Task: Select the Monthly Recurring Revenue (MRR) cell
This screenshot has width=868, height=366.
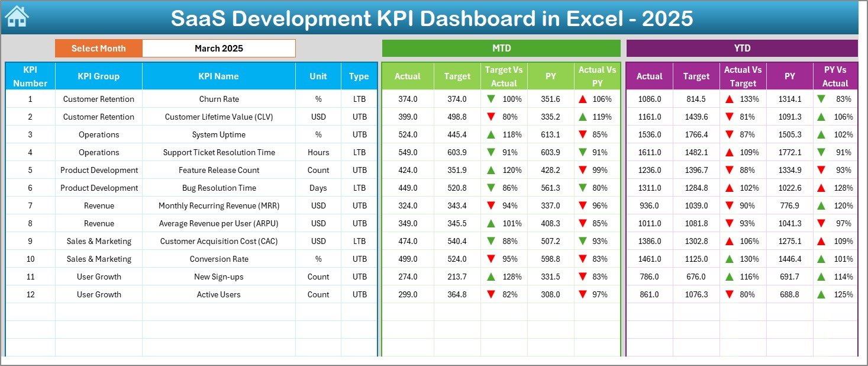Action: tap(218, 206)
